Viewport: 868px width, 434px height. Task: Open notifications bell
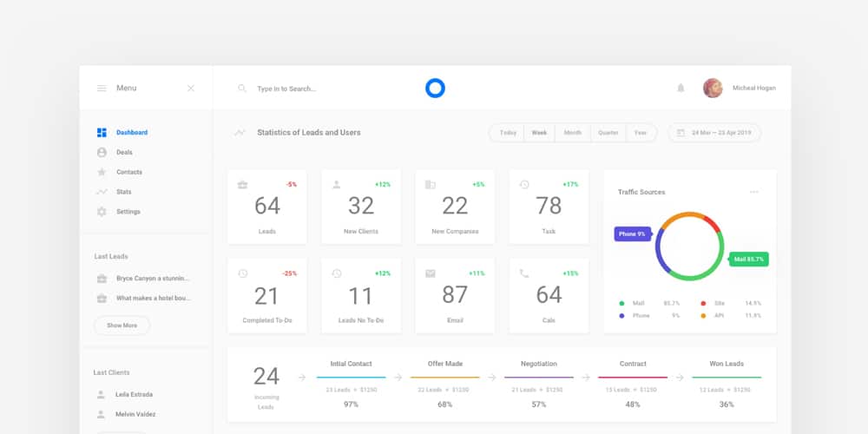pyautogui.click(x=681, y=88)
